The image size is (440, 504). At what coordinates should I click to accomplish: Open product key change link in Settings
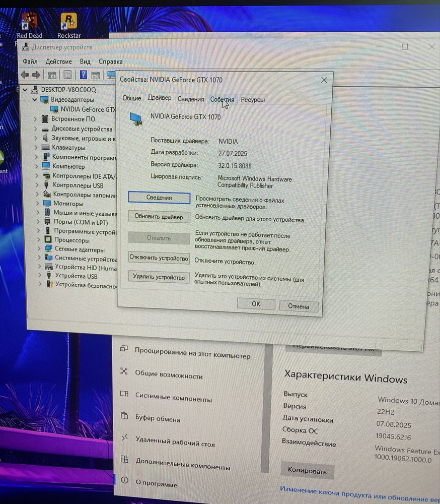[359, 494]
